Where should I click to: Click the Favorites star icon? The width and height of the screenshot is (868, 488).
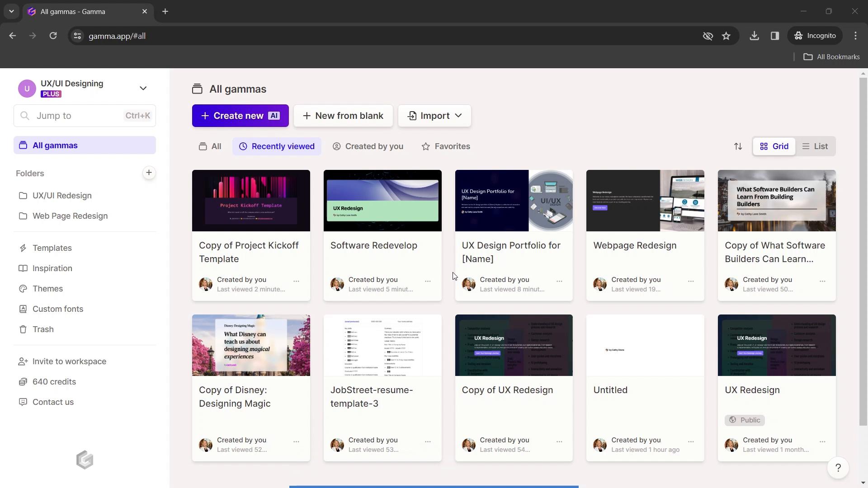point(426,146)
